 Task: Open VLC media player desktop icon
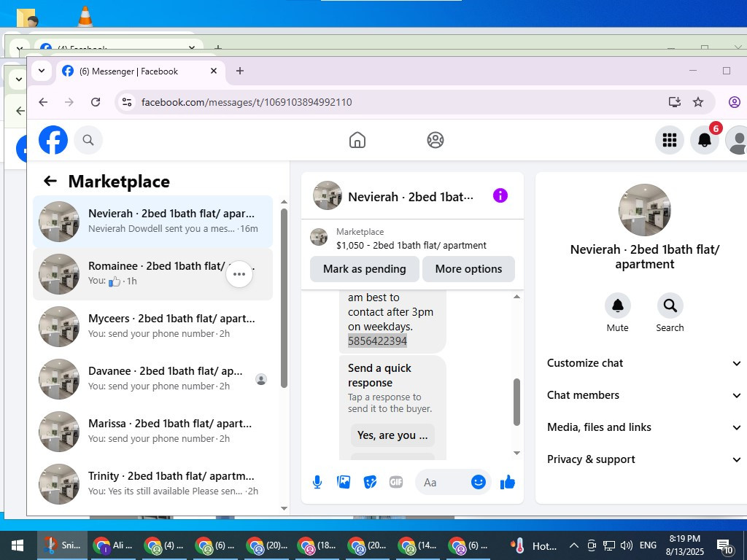pos(85,15)
